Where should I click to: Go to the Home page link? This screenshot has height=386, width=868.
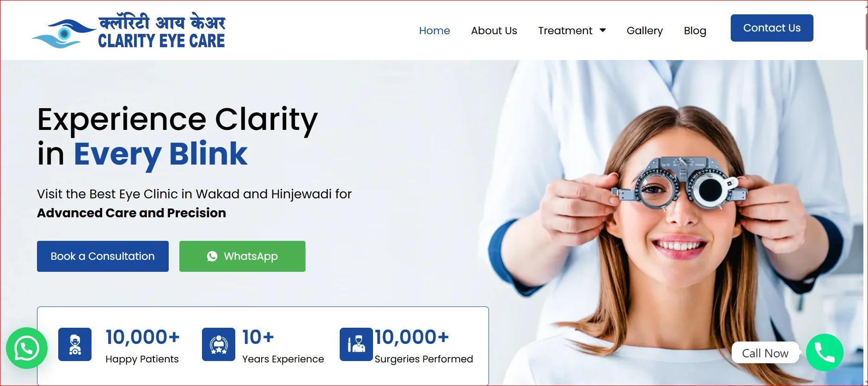434,31
